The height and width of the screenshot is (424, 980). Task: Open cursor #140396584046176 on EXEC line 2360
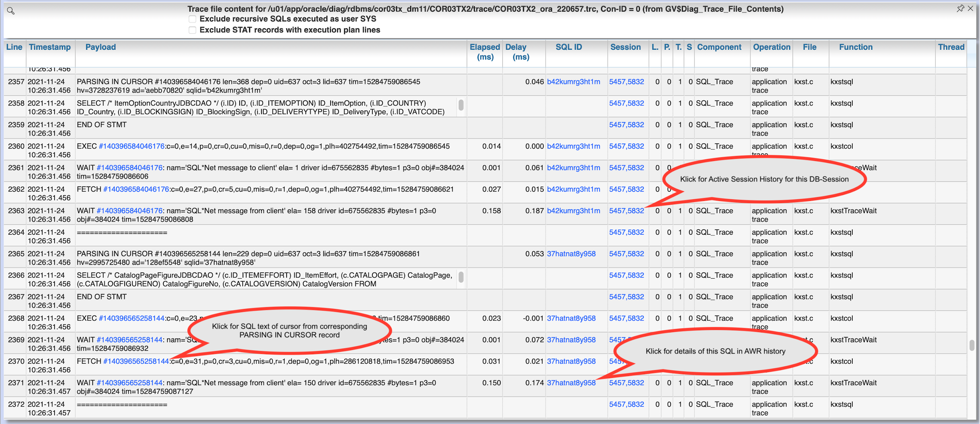click(131, 146)
